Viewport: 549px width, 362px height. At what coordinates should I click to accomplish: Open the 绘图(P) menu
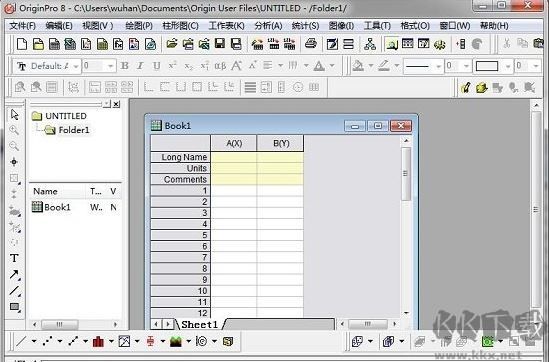(x=139, y=26)
